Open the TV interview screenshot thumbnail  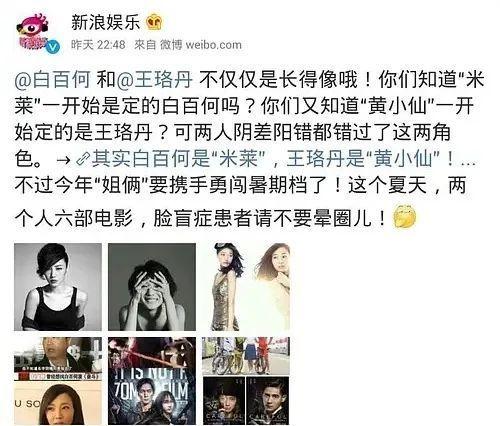click(x=58, y=381)
